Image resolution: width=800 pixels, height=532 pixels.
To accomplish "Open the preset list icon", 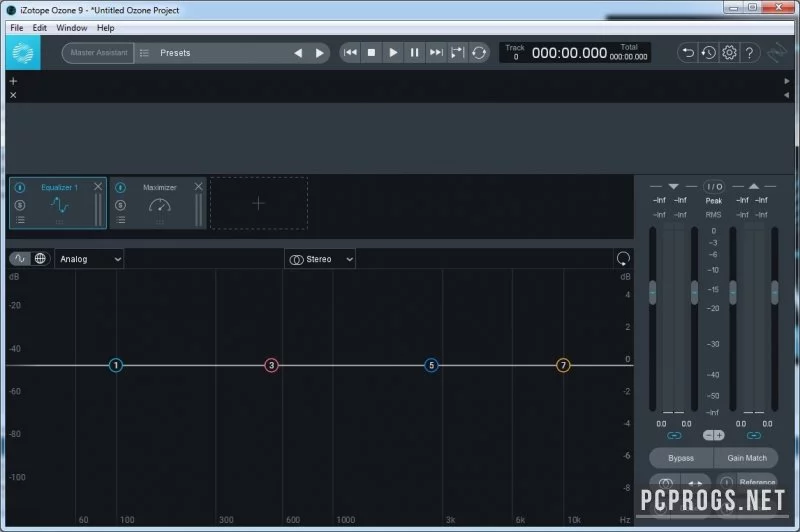I will click(144, 53).
